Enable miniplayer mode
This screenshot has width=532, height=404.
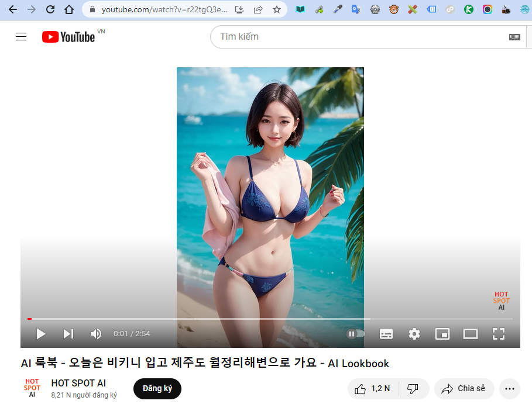tap(442, 334)
